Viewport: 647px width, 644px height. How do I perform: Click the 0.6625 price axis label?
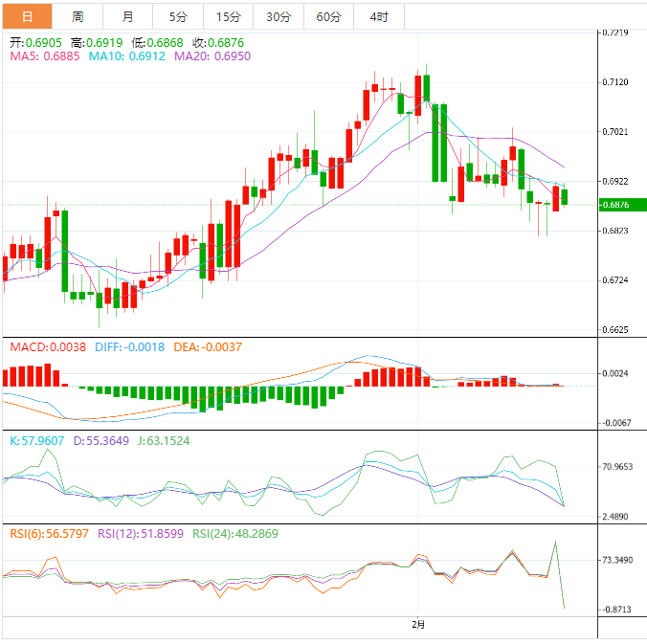[x=615, y=330]
